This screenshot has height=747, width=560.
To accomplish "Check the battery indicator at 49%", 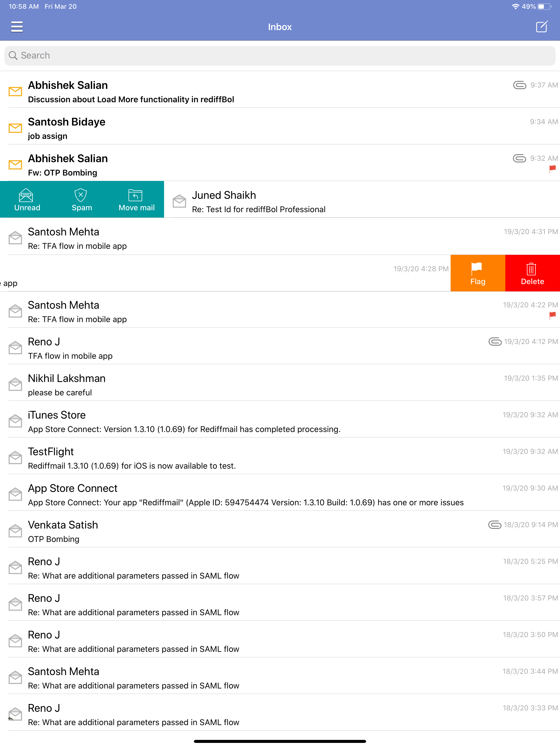I will pyautogui.click(x=544, y=6).
